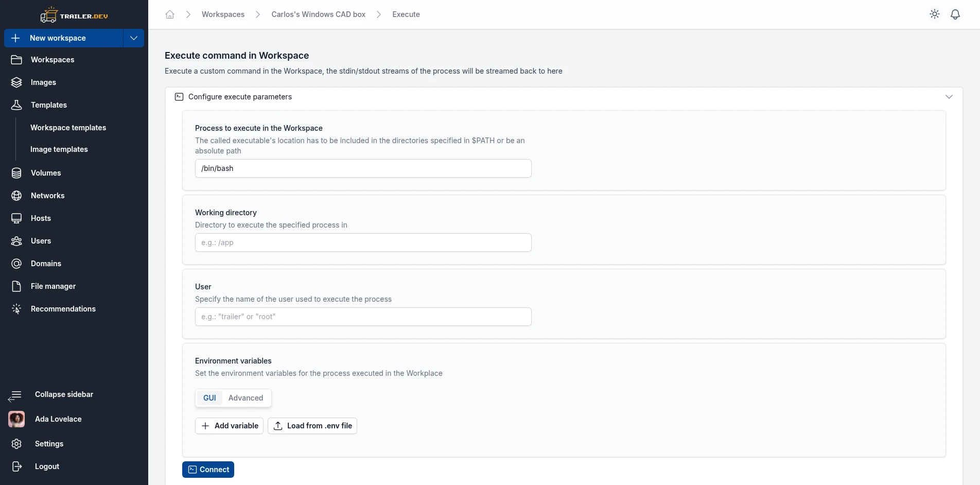Click the Hosts monitor icon
The image size is (980, 485).
pyautogui.click(x=16, y=218)
